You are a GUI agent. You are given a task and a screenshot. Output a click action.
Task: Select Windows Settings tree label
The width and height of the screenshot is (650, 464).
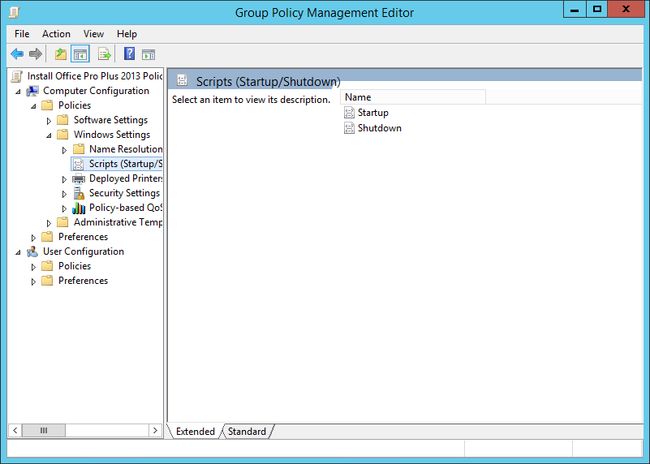(112, 135)
